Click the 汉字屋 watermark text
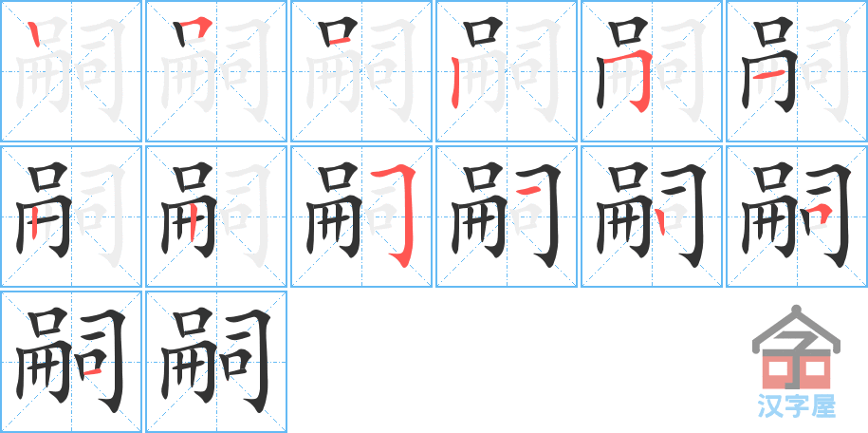The width and height of the screenshot is (868, 433). point(796,406)
